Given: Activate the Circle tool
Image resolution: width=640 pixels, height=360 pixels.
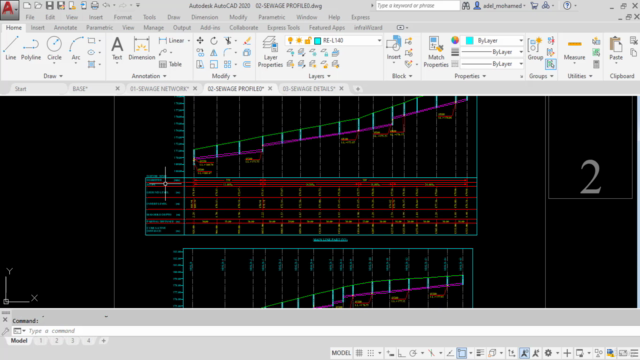Looking at the screenshot, I should point(54,49).
